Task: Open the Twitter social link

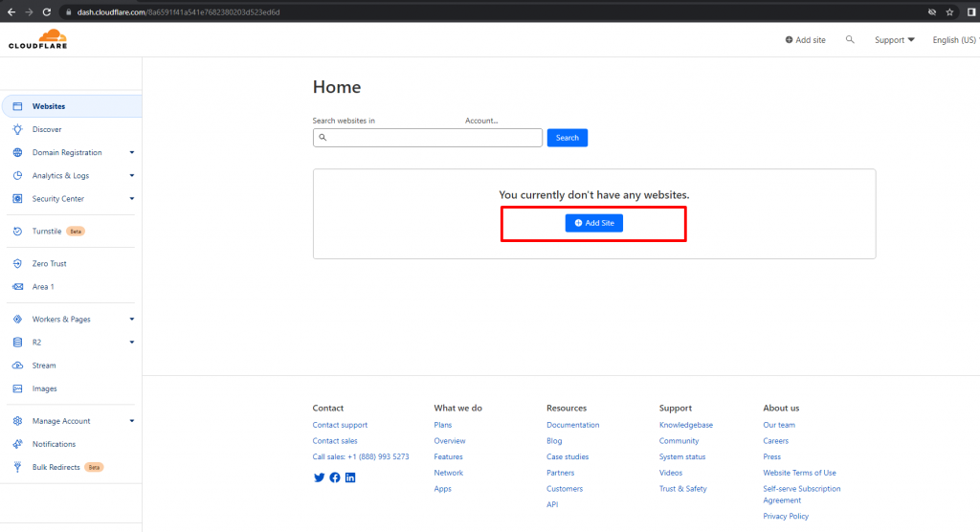Action: tap(320, 477)
